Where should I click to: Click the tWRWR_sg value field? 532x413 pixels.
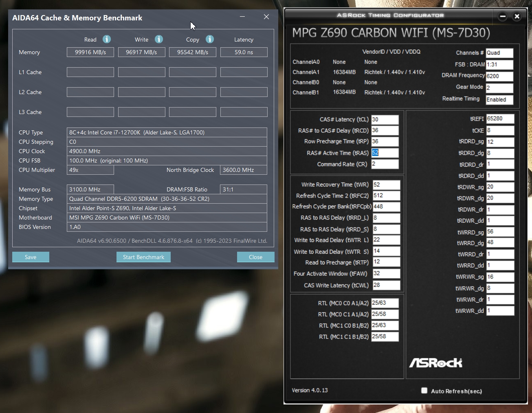pyautogui.click(x=500, y=277)
